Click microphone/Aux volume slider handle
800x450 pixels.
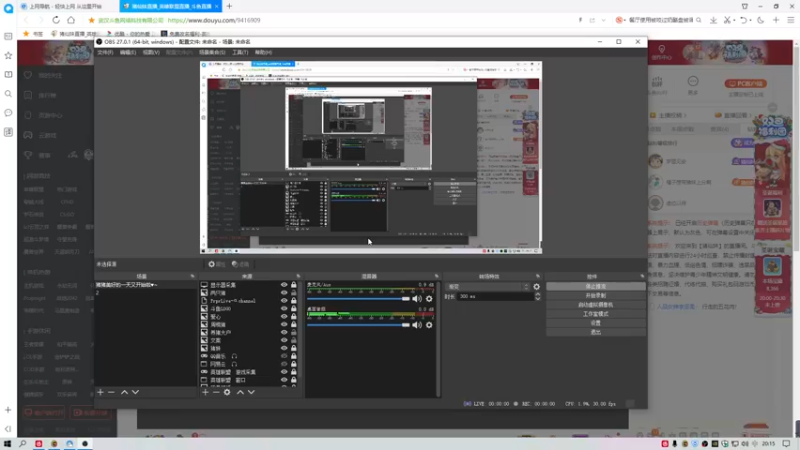tap(406, 298)
